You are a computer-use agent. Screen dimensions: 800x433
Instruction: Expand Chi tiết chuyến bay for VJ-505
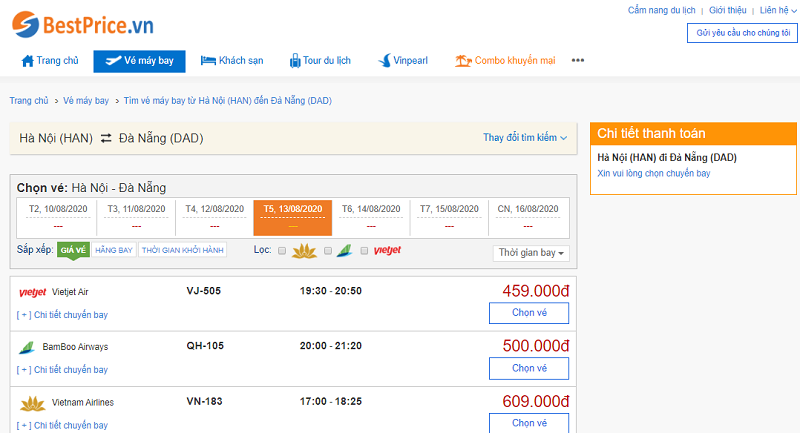pyautogui.click(x=62, y=315)
